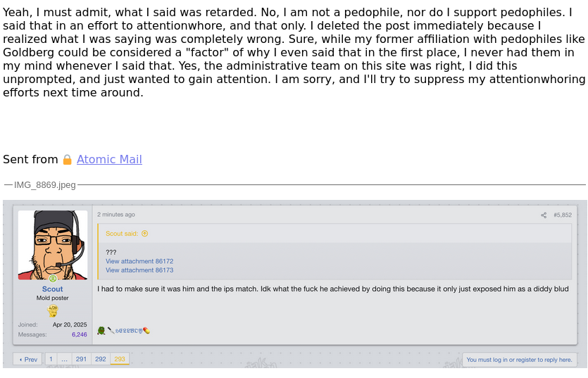Click 'You must log in or register' button
This screenshot has height=378, width=588.
tap(519, 360)
